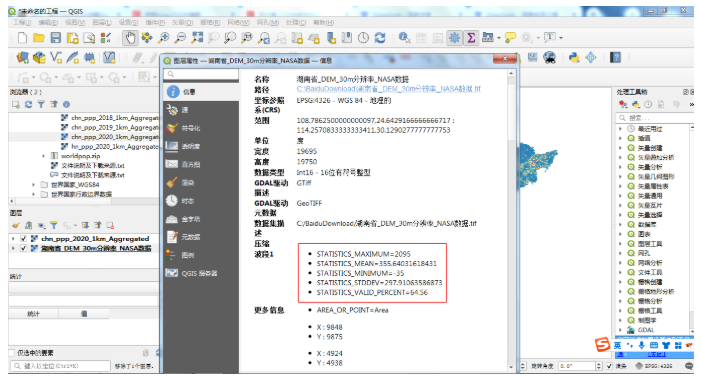The height and width of the screenshot is (376, 701).
Task: Click the Statistical Summary sigma icon
Action: (x=471, y=38)
